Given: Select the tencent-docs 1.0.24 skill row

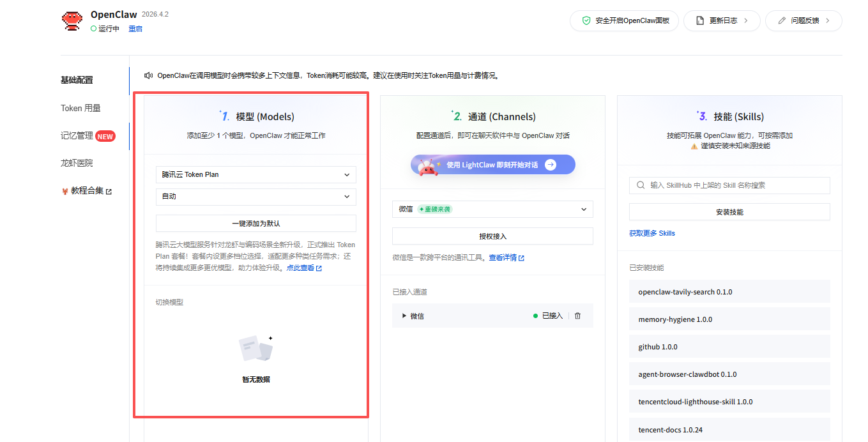Looking at the screenshot, I should point(729,430).
